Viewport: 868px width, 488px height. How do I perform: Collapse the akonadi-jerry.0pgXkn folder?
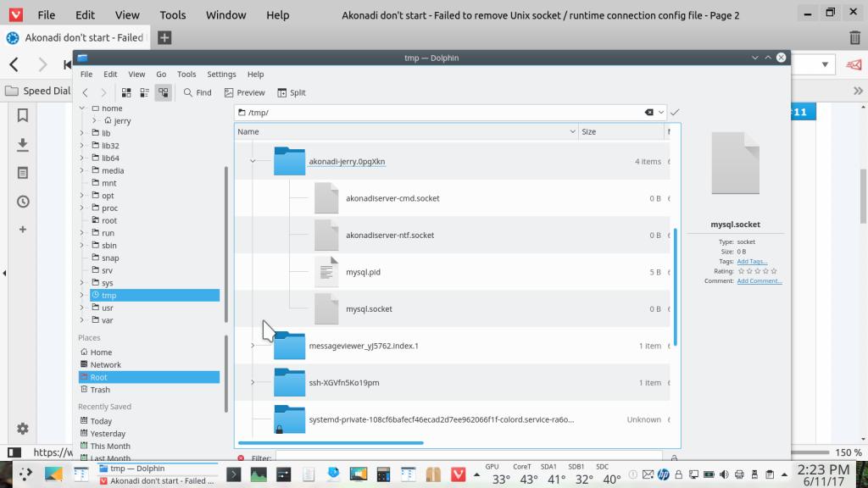(x=253, y=161)
